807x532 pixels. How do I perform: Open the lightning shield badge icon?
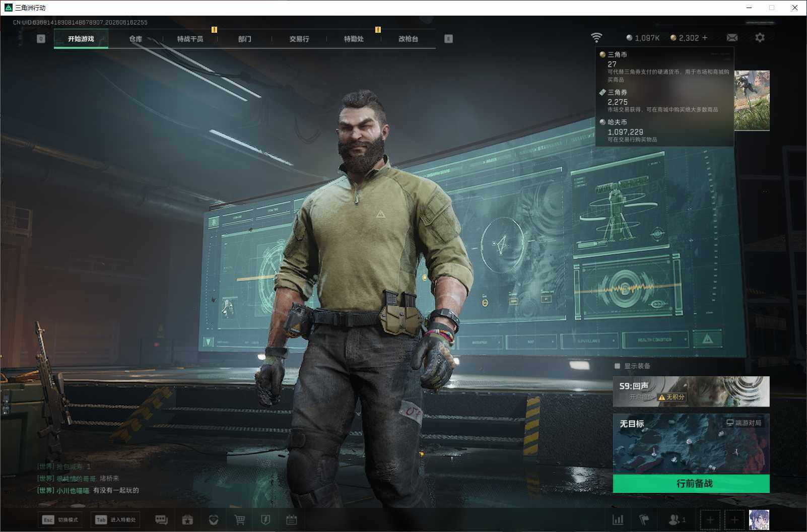click(265, 519)
